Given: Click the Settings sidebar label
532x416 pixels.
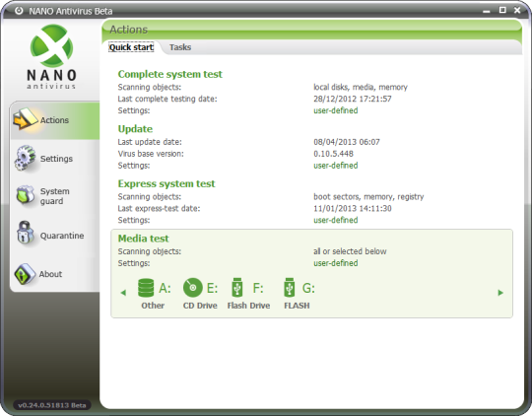Looking at the screenshot, I should coord(56,159).
